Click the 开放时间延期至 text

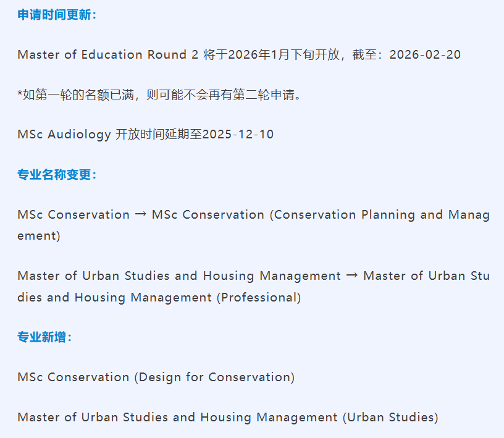pos(159,134)
